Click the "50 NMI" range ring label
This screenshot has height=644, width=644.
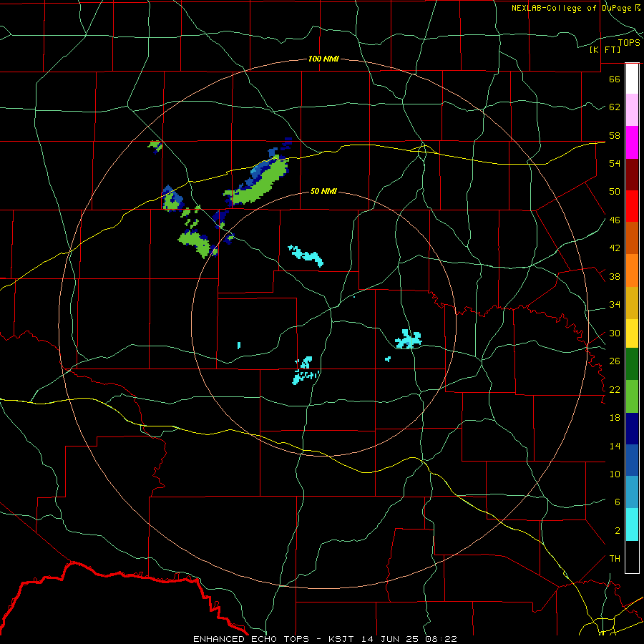(323, 191)
